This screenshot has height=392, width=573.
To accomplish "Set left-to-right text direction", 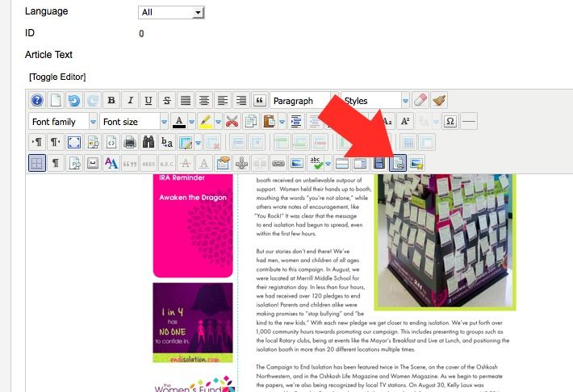I will point(37,142).
